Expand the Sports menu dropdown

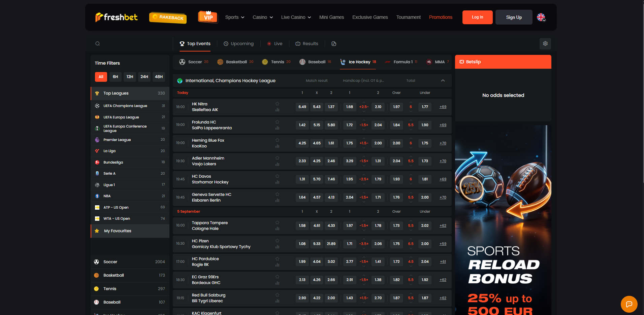[x=235, y=17]
